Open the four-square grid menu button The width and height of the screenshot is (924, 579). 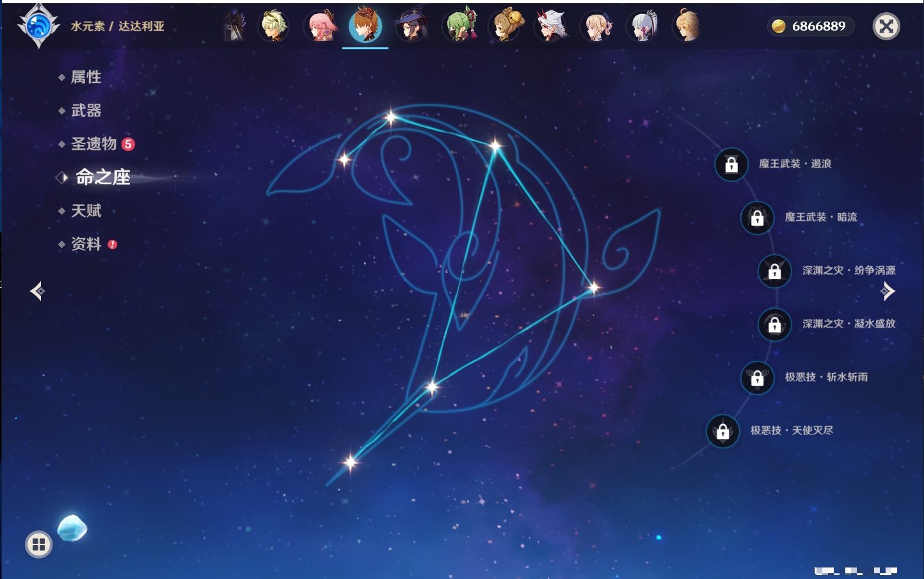click(38, 544)
